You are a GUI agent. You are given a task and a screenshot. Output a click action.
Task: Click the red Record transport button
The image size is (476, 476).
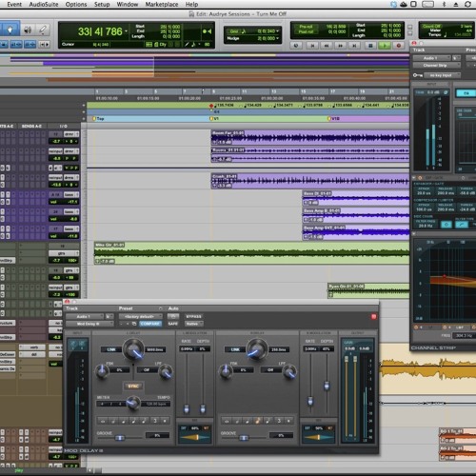[x=399, y=46]
